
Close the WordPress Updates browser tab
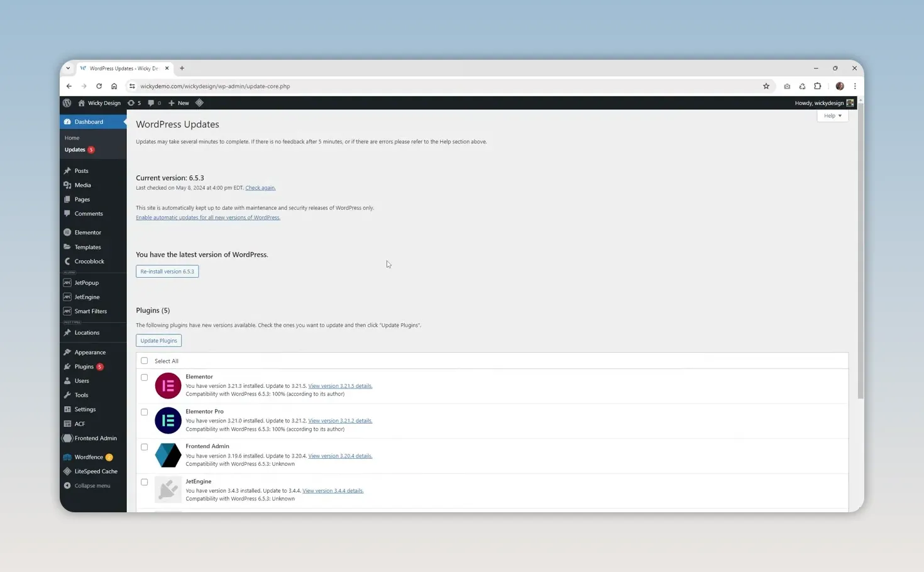(167, 69)
